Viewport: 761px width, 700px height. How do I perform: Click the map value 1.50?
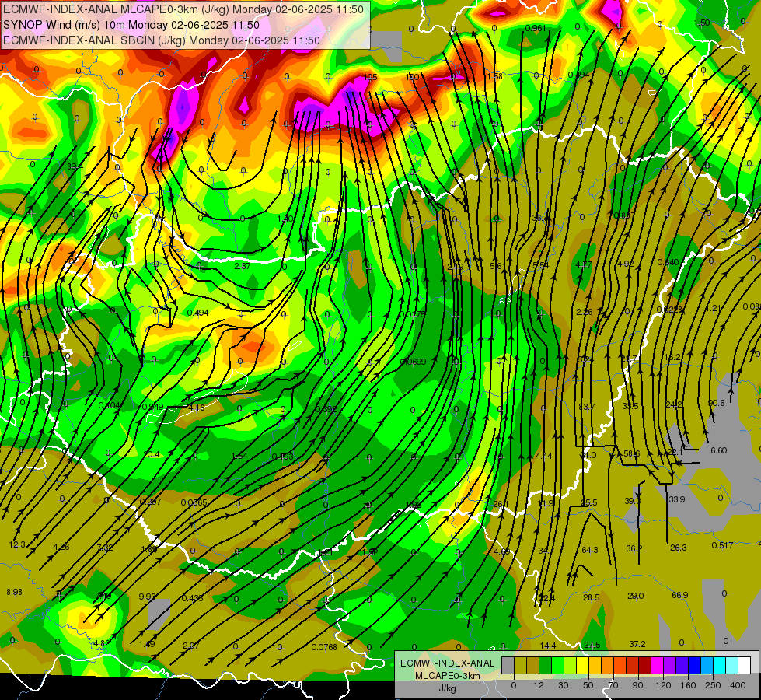click(702, 23)
